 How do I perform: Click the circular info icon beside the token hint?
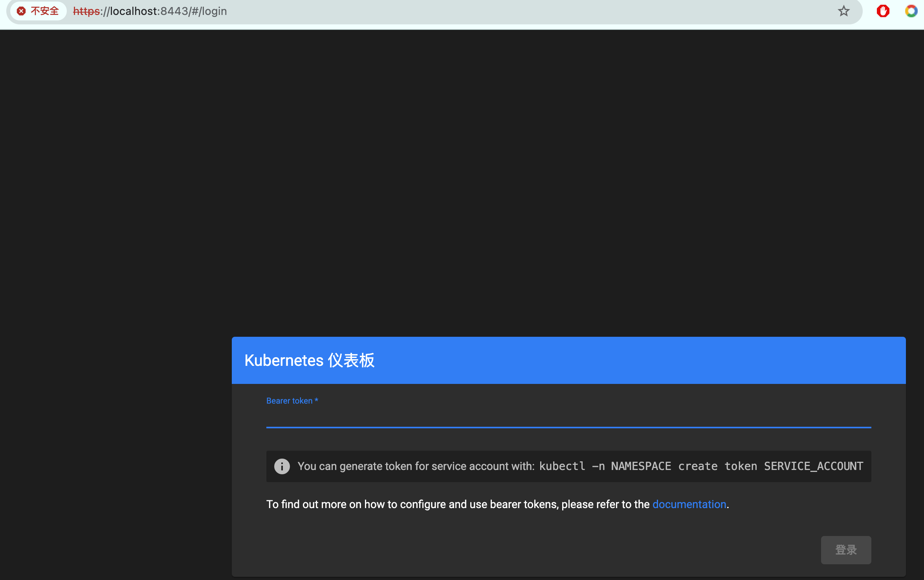tap(282, 466)
